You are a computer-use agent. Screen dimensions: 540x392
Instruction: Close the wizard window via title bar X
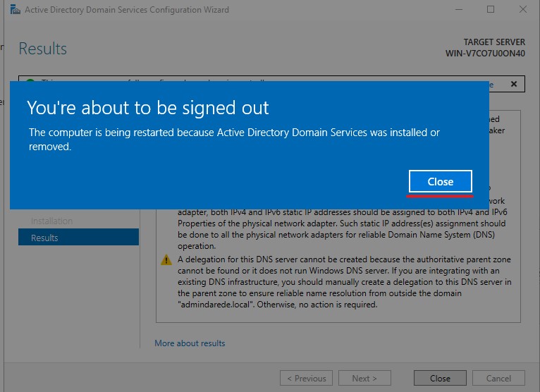tap(523, 9)
